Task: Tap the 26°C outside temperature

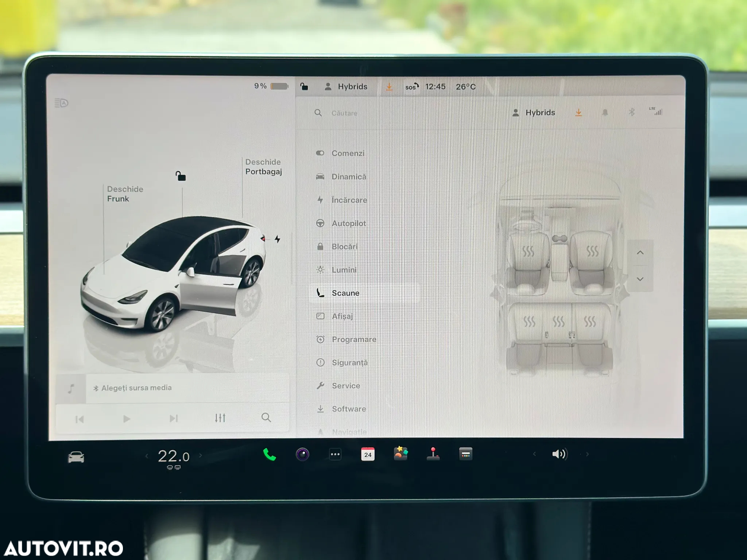Action: click(466, 87)
